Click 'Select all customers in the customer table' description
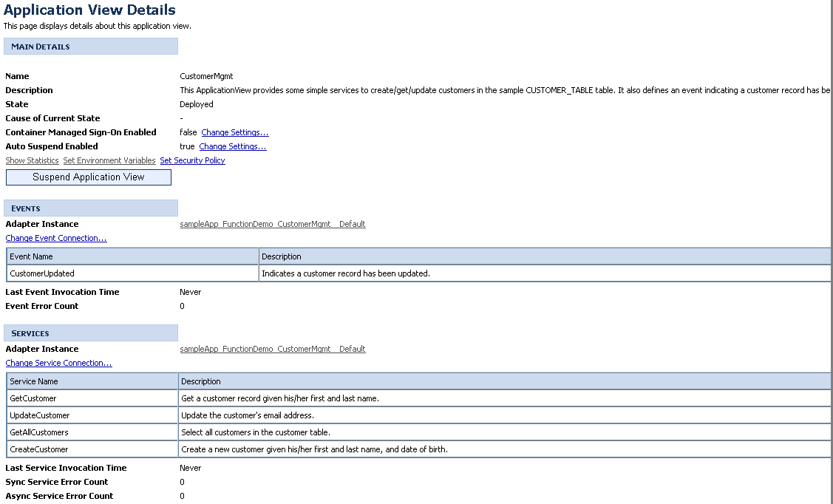Viewport: 833px width, 504px height. point(256,432)
